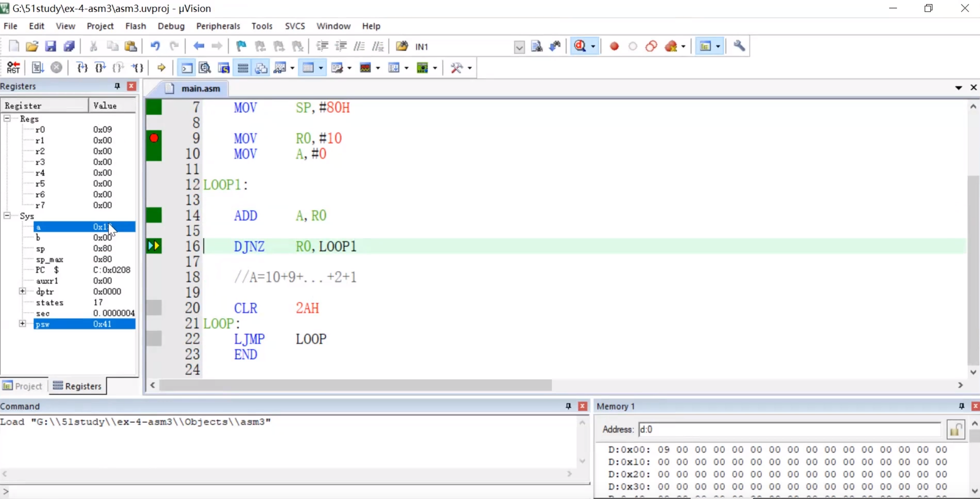Disable all breakpoints with the double-circle icon
Image resolution: width=980 pixels, height=499 pixels.
(x=651, y=46)
